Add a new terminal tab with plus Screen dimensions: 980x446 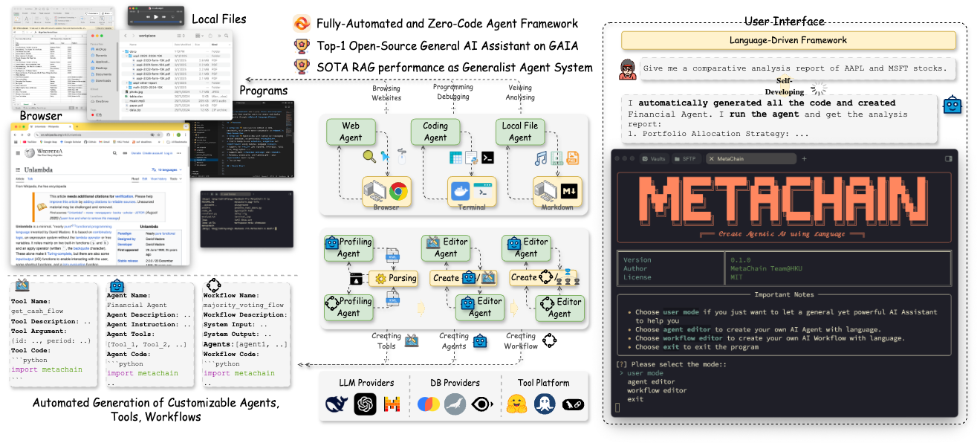tap(804, 159)
